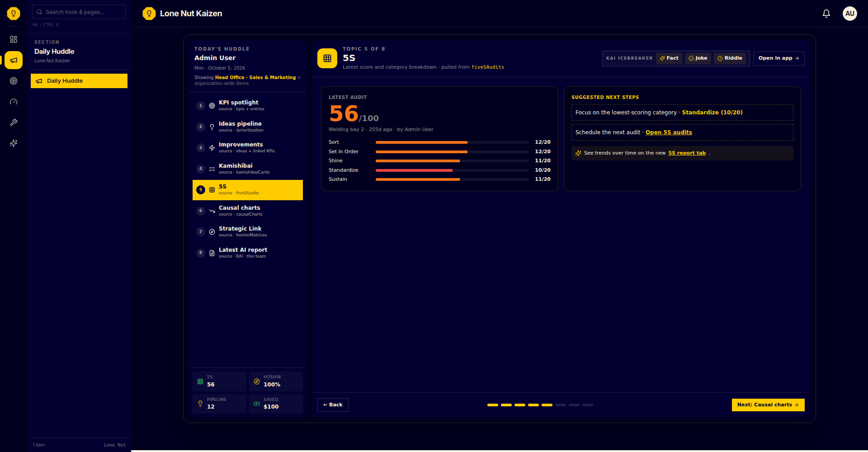Click the 56/100 latest audit score
Screen dimensions: 868x452
354,113
